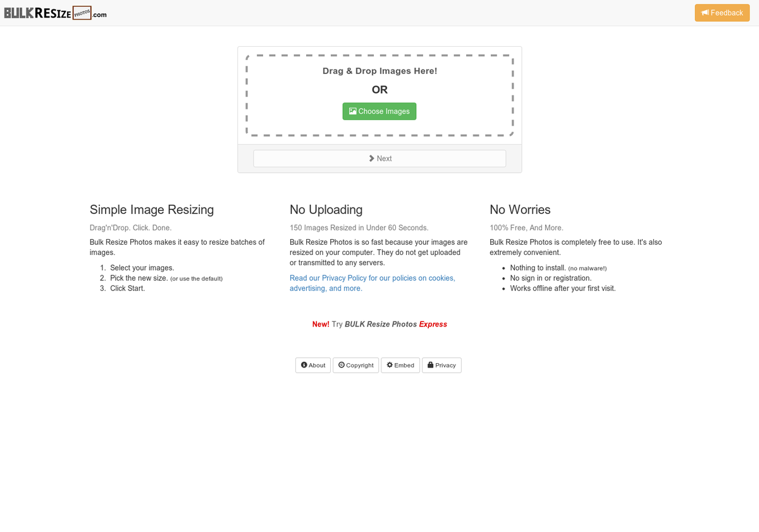Click inside the drag and drop area
Screen dimensions: 759x532
coord(379,95)
